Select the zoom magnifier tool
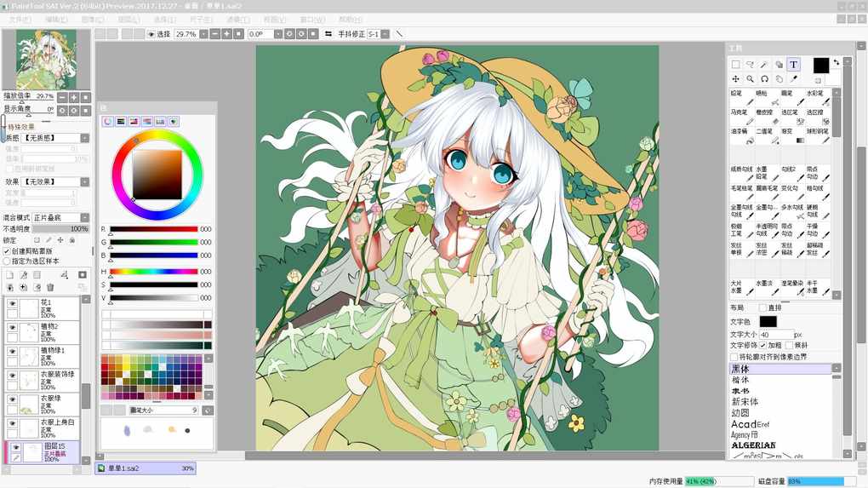 tap(750, 79)
